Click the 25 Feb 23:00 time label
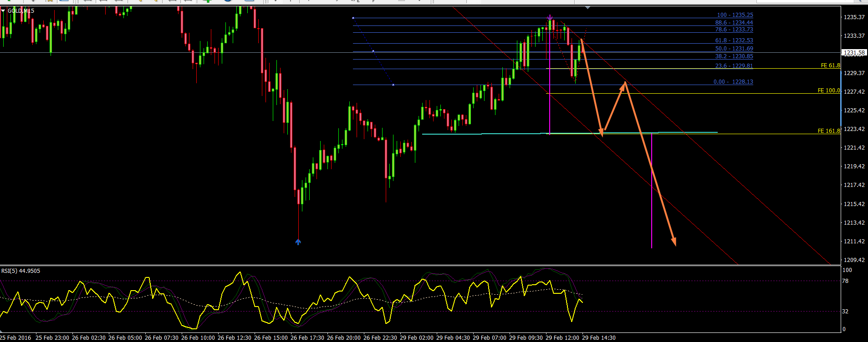This screenshot has height=342, width=868. click(52, 338)
